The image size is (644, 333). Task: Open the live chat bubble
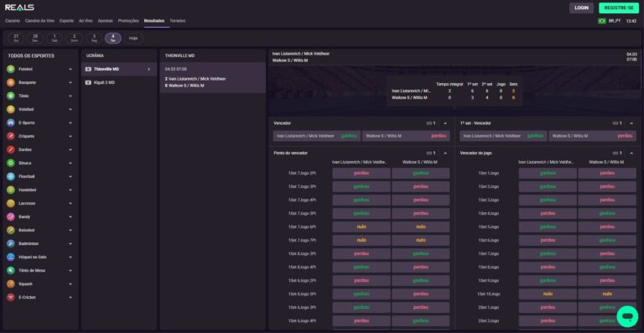[627, 316]
